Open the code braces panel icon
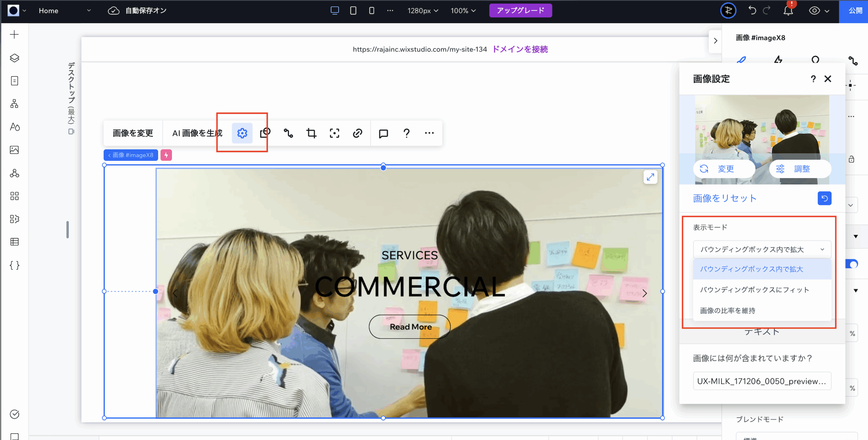Image resolution: width=868 pixels, height=440 pixels. tap(14, 265)
